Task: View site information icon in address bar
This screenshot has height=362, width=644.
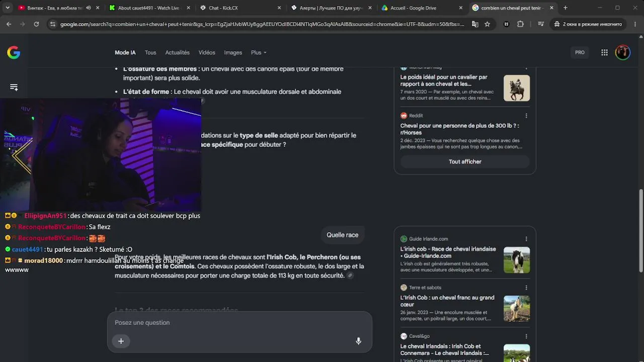Action: pos(53,24)
